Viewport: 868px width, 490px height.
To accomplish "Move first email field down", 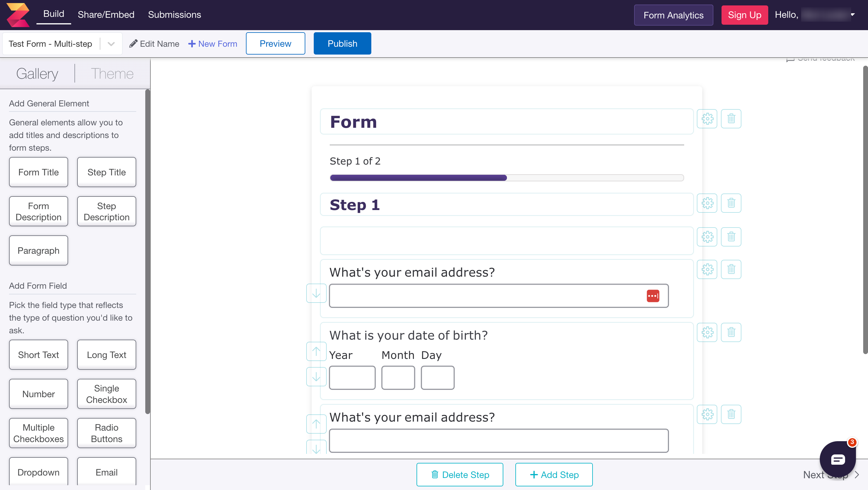I will [x=316, y=293].
